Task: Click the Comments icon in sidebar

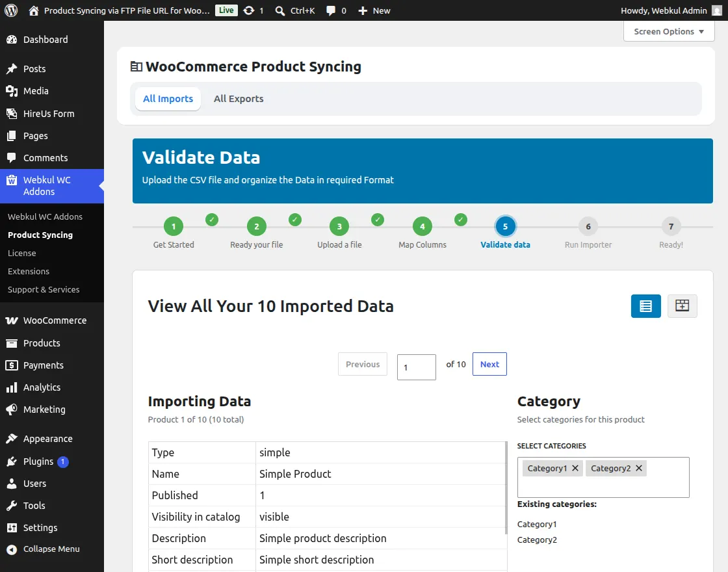Action: pos(12,158)
